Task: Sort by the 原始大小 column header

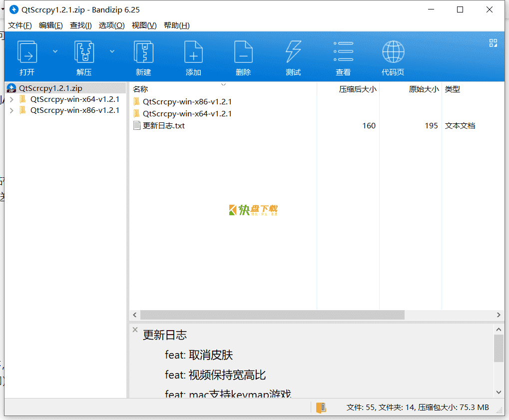Action: 411,89
